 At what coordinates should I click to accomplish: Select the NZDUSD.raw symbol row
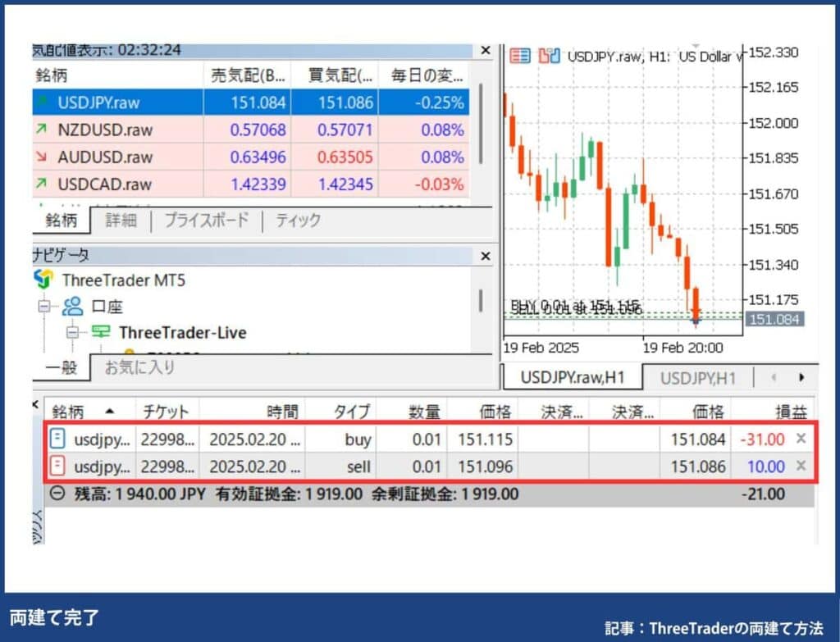[x=251, y=130]
